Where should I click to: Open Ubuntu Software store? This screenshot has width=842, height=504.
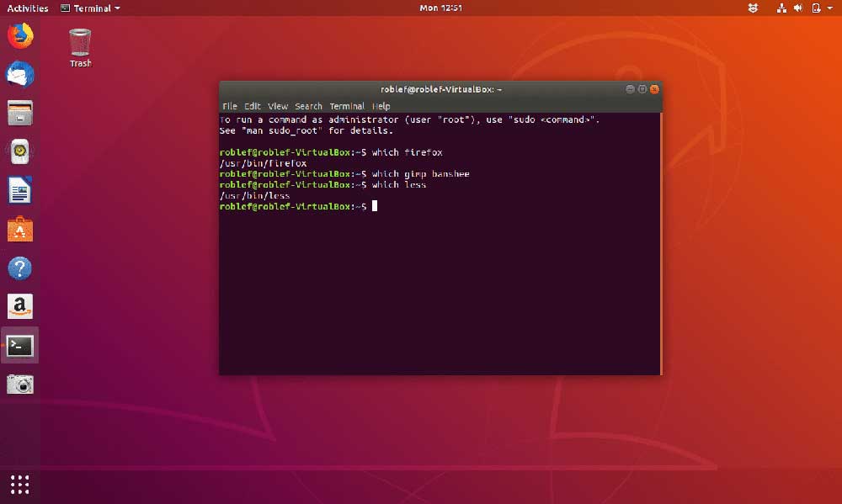click(19, 230)
